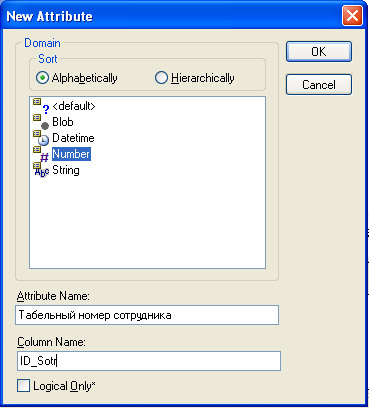Click the Number hash icon
The image size is (369, 408).
pos(41,154)
